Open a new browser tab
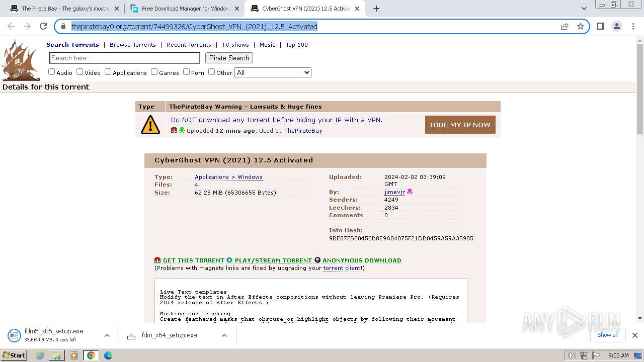The image size is (644, 362). 376,9
